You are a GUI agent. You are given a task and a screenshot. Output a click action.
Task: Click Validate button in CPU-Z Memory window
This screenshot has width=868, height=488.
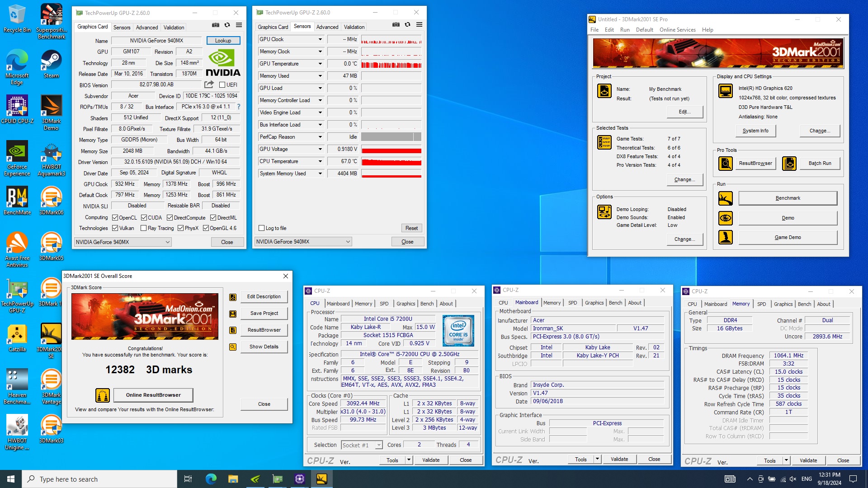coord(808,460)
